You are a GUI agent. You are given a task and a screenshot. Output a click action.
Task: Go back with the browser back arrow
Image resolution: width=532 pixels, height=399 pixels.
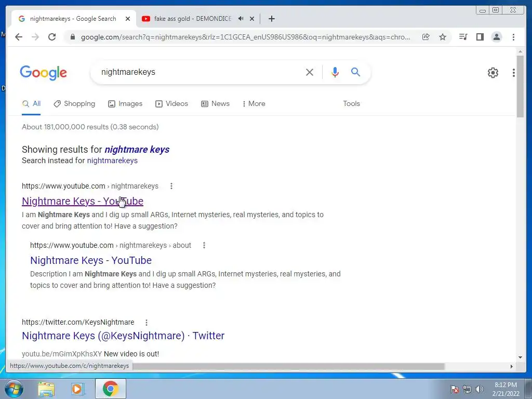[19, 37]
